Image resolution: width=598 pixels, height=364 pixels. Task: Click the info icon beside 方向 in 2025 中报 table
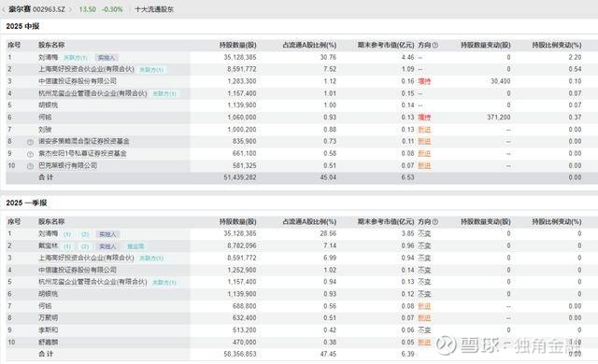tap(435, 46)
